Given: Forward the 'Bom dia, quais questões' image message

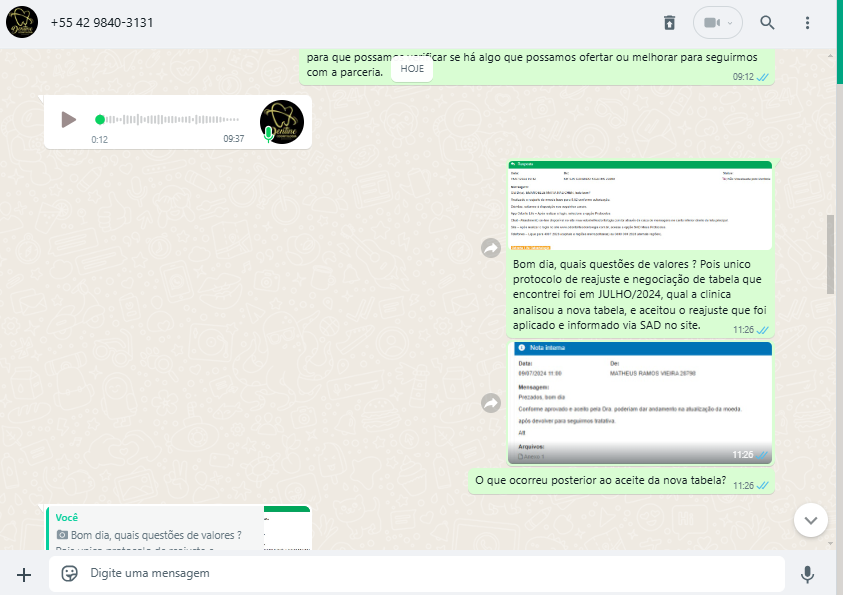Looking at the screenshot, I should click(491, 248).
